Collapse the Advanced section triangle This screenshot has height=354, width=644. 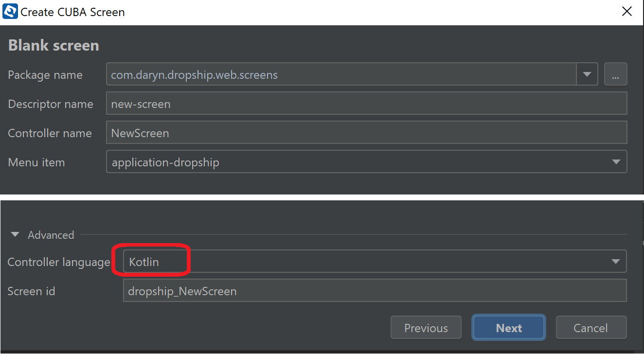pyautogui.click(x=15, y=235)
